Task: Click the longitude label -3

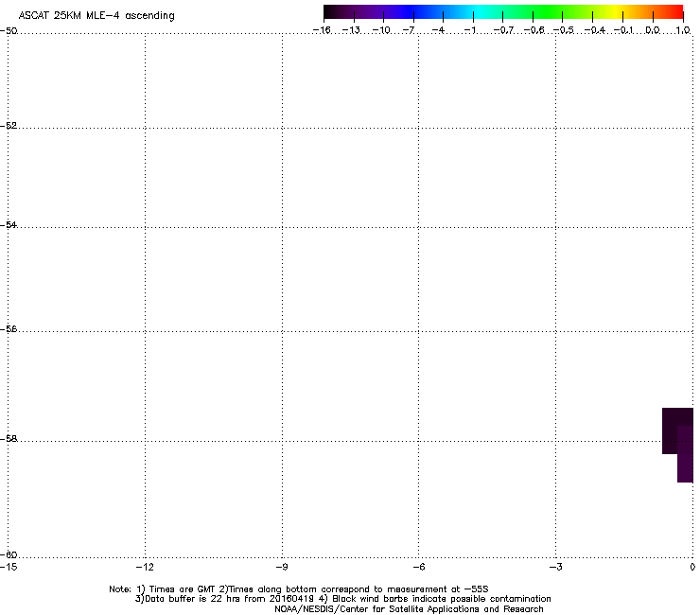Action: pos(555,567)
